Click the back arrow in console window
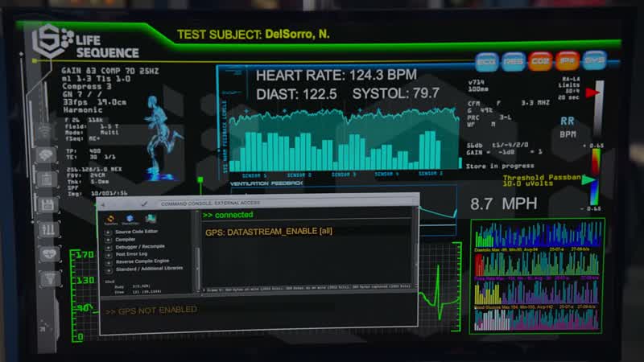The image size is (644, 362). pyautogui.click(x=104, y=204)
